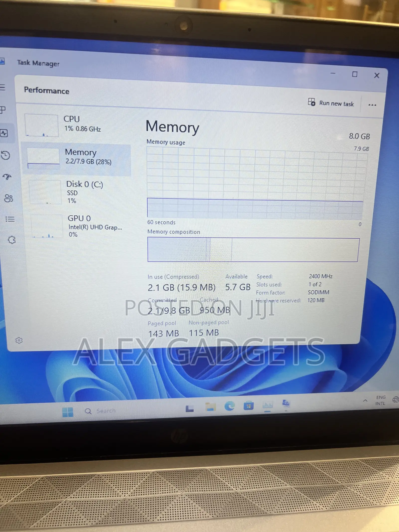
Task: Click Run new task button
Action: tap(331, 103)
